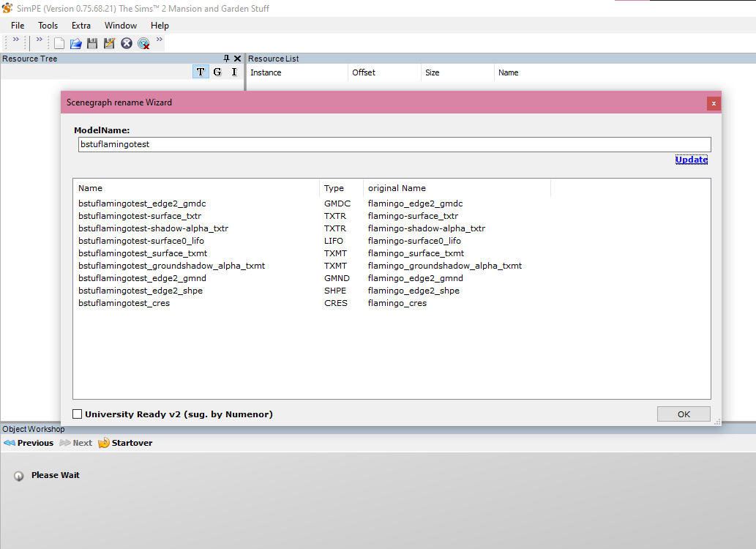Pin the Resource Tree panel
The height and width of the screenshot is (549, 756).
coord(226,59)
